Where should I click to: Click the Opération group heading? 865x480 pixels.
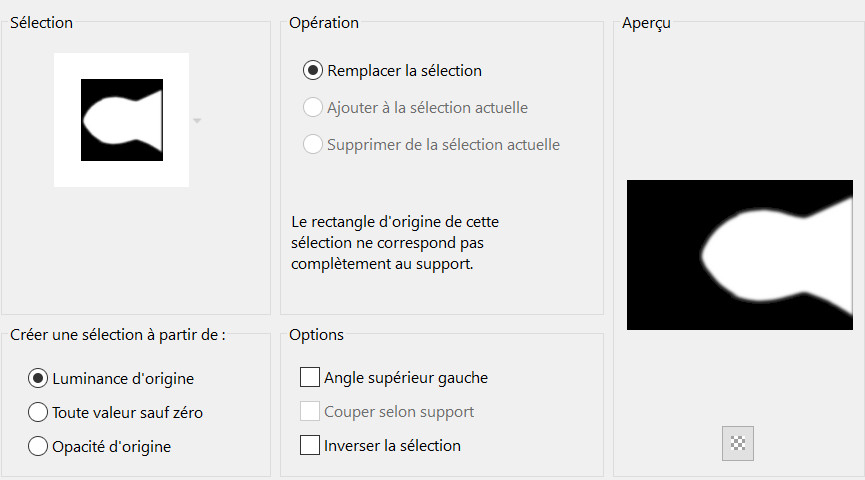point(323,22)
